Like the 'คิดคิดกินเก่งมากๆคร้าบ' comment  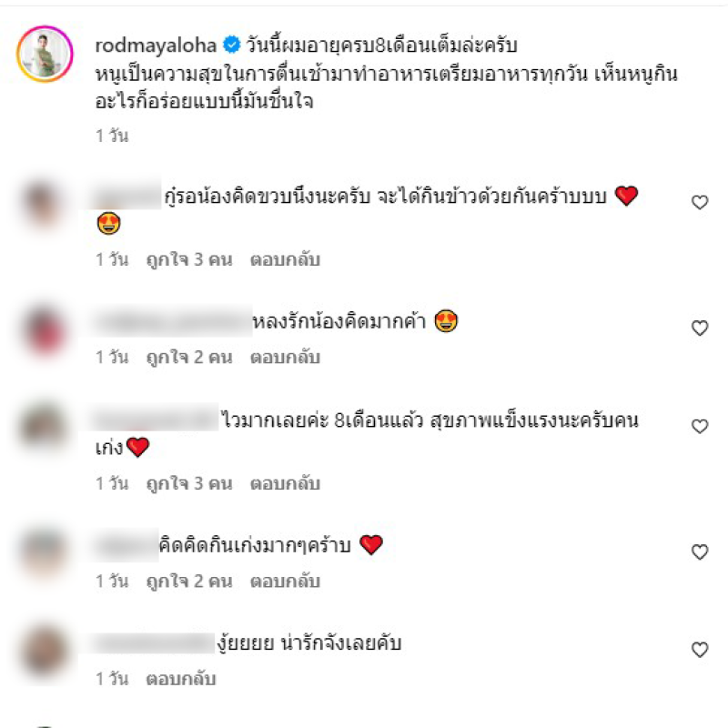click(x=700, y=552)
